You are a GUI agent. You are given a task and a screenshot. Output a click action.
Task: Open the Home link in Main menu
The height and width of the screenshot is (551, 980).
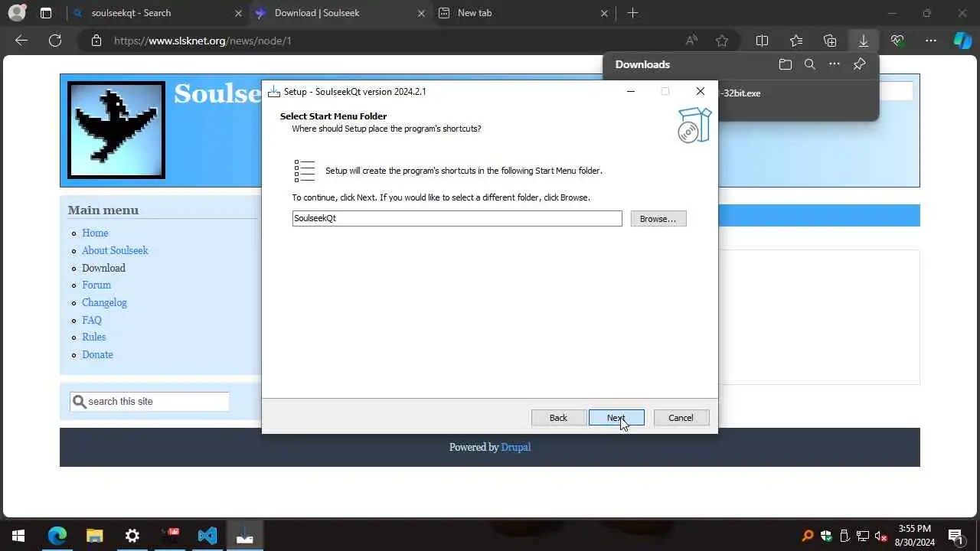pos(95,233)
